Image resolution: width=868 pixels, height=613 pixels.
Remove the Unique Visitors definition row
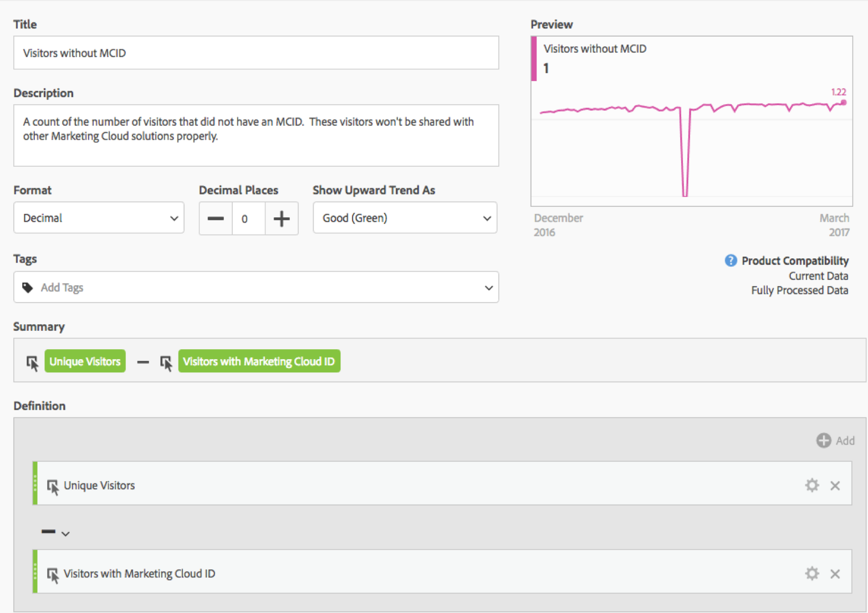point(835,486)
